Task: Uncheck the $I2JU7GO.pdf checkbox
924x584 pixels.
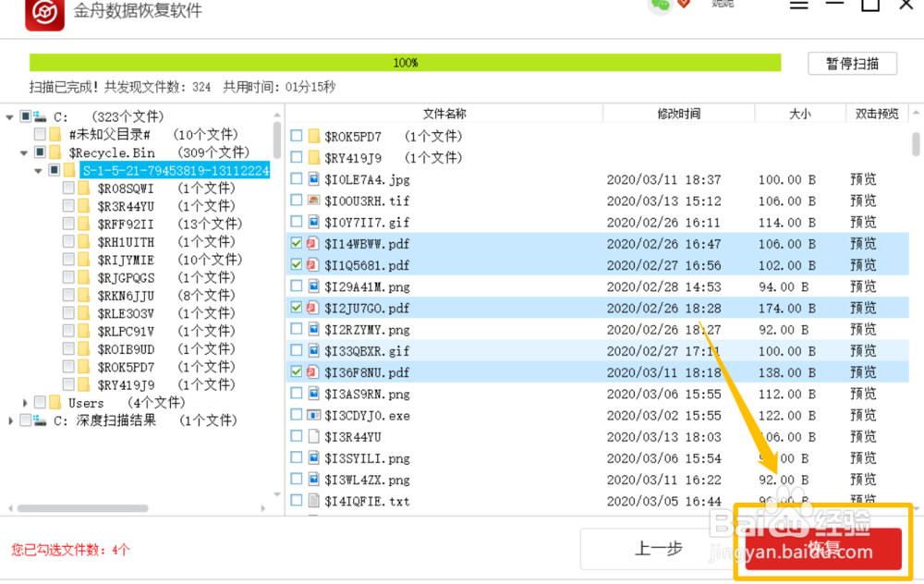Action: pos(297,307)
